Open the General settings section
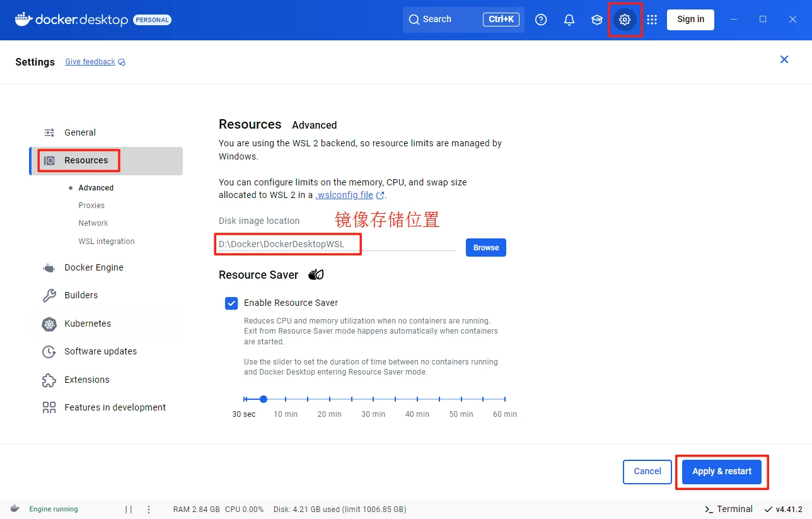812x519 pixels. [106, 132]
